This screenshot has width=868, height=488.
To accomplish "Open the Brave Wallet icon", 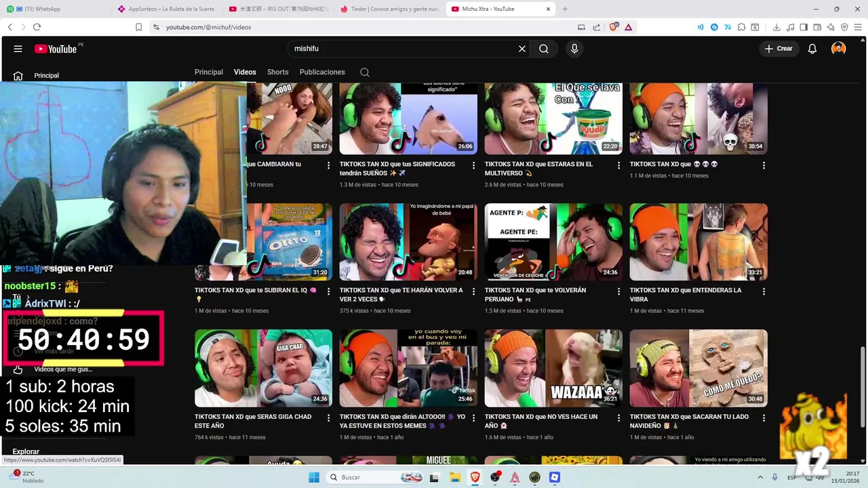I will (x=817, y=27).
